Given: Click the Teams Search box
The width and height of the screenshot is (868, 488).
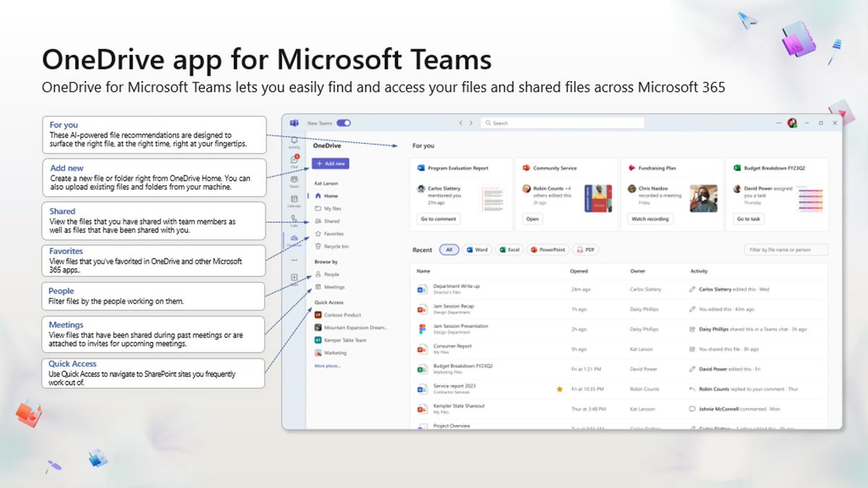Looking at the screenshot, I should (562, 123).
